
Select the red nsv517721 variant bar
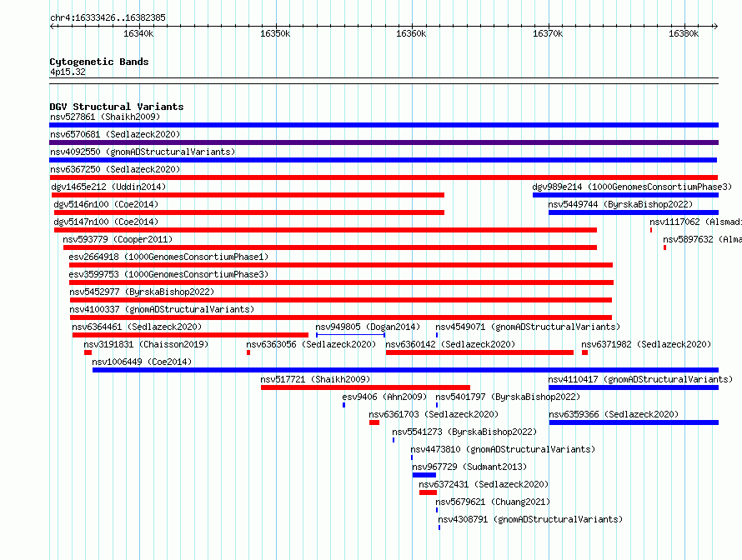pos(365,387)
